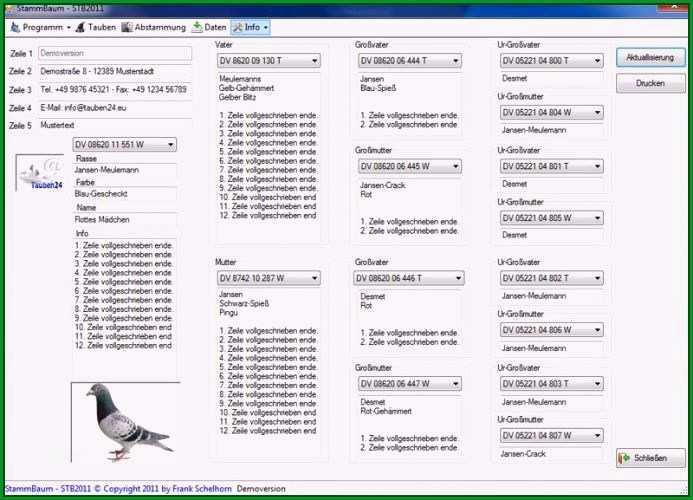This screenshot has height=500, width=693.
Task: Click Mutter's name Pingu
Action: coord(228,312)
